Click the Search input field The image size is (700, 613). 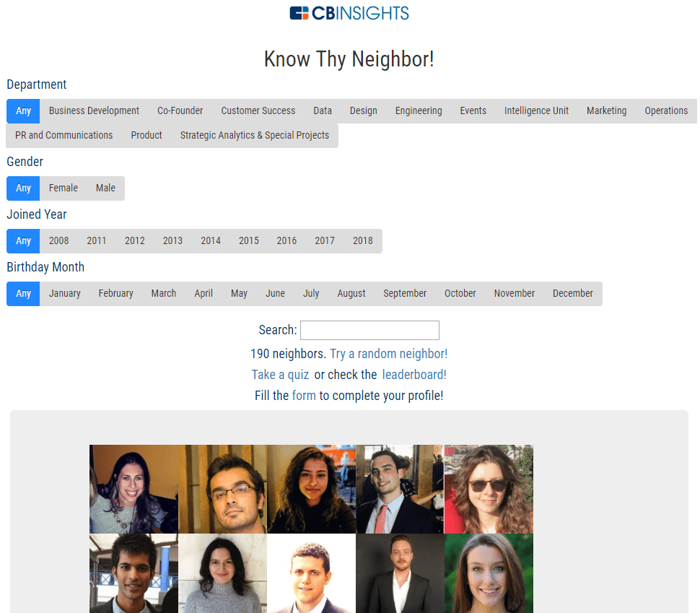[x=369, y=330]
